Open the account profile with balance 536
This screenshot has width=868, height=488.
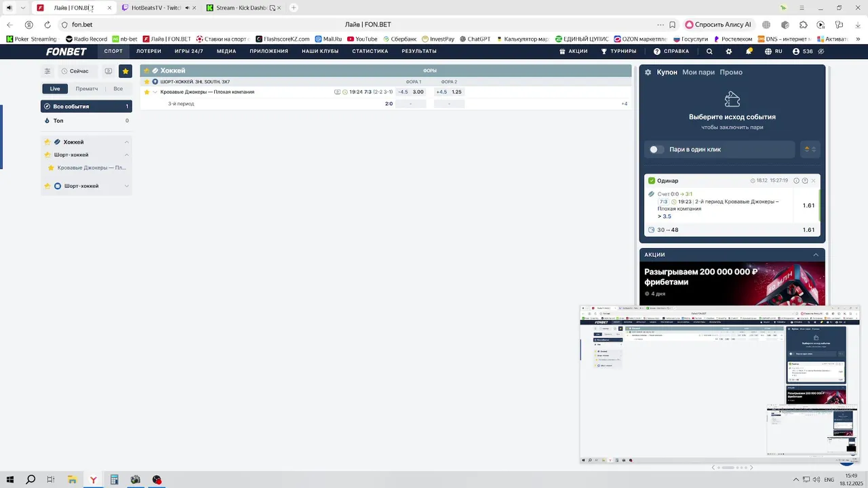pos(802,52)
